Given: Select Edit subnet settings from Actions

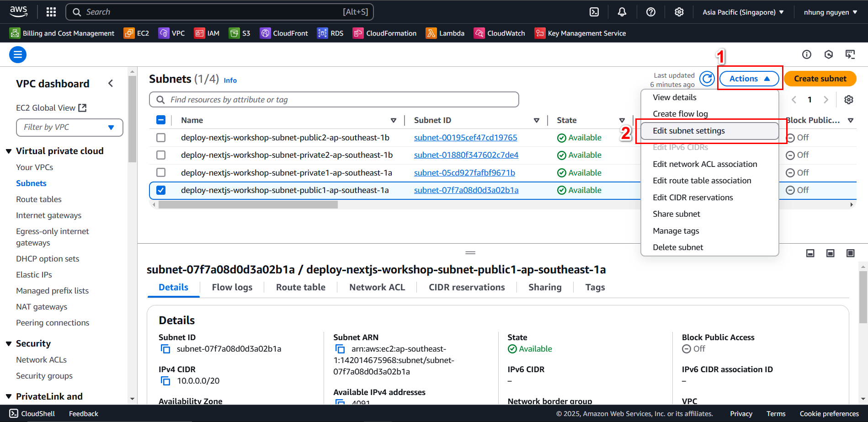Looking at the screenshot, I should [710, 131].
